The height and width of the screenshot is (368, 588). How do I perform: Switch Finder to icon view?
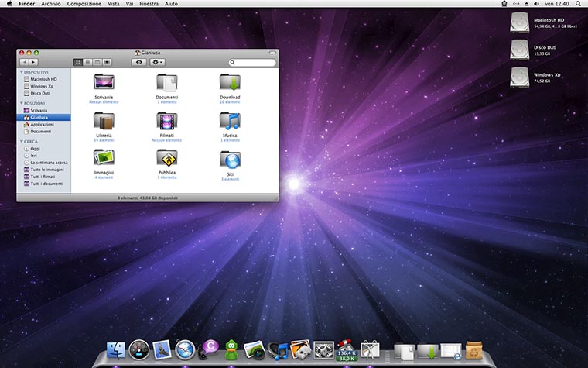(78, 62)
